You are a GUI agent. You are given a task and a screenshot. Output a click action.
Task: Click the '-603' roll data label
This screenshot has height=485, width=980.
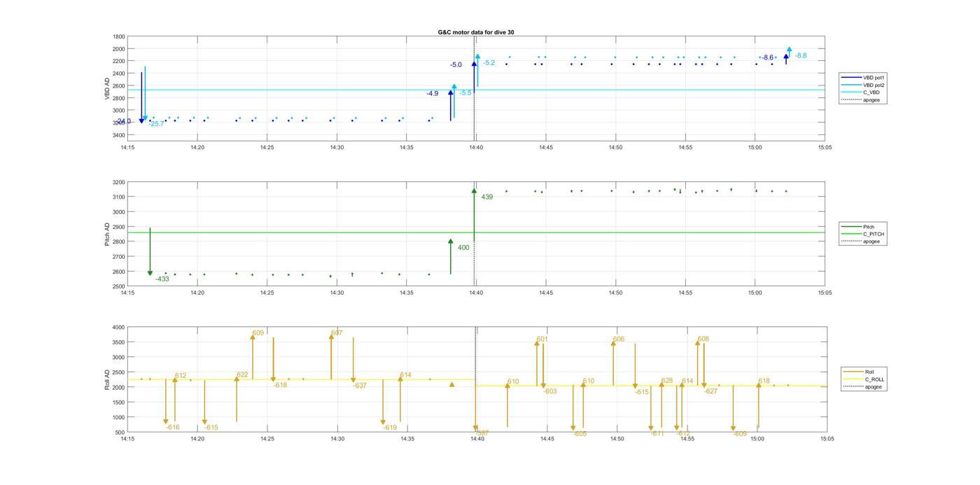click(550, 392)
